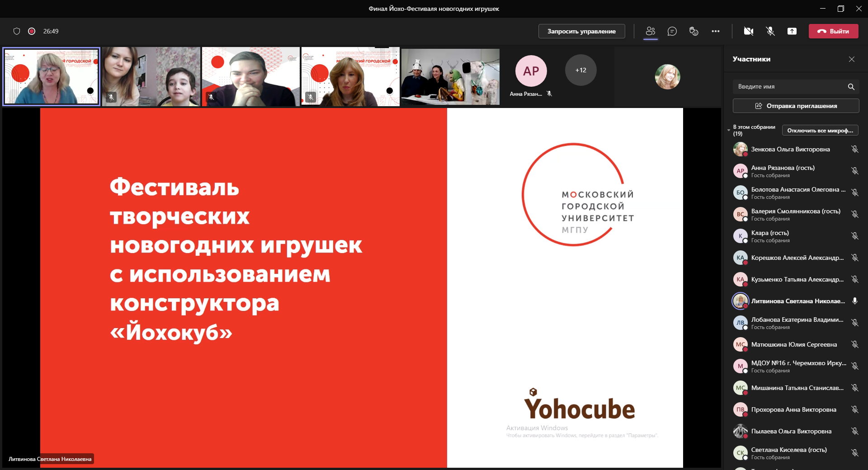The image size is (868, 470).
Task: Click Запросить управление
Action: (581, 31)
